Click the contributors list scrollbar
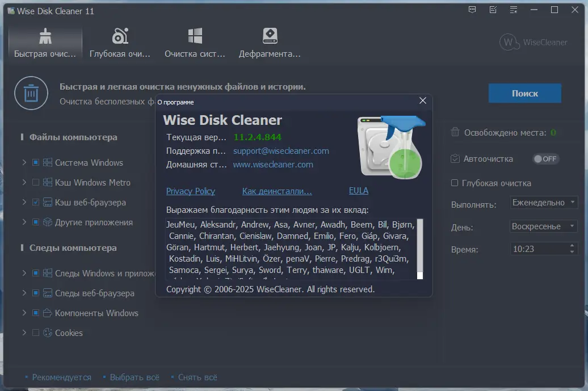588x391 pixels. coord(420,249)
